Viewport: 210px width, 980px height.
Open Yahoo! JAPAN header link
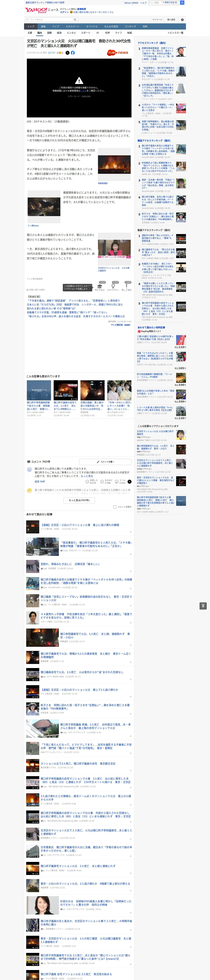point(131,3)
